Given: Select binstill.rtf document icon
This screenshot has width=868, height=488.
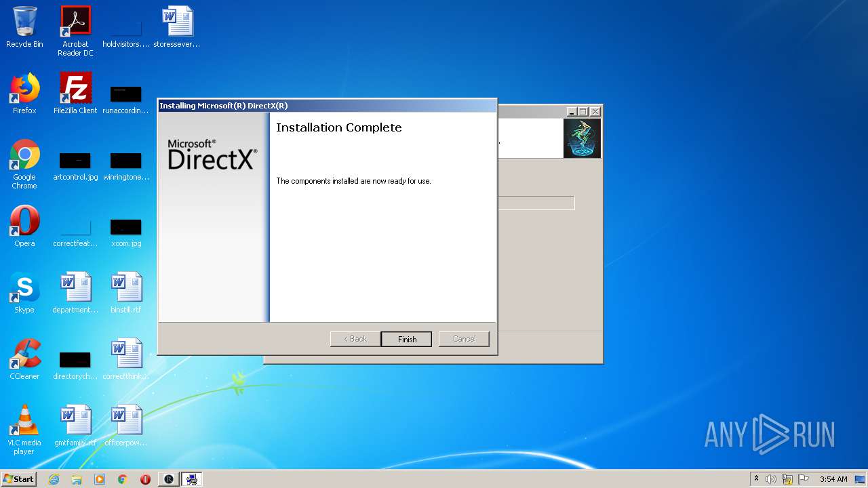Looking at the screenshot, I should tap(126, 293).
